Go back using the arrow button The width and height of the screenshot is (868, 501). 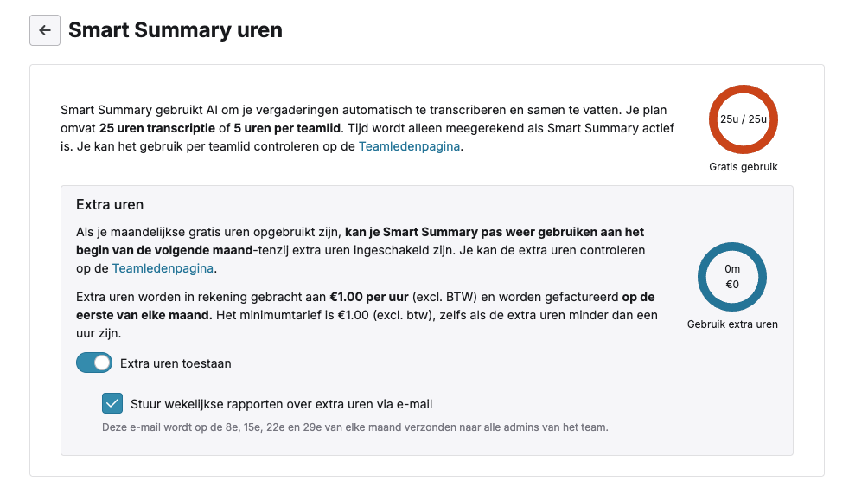[45, 30]
